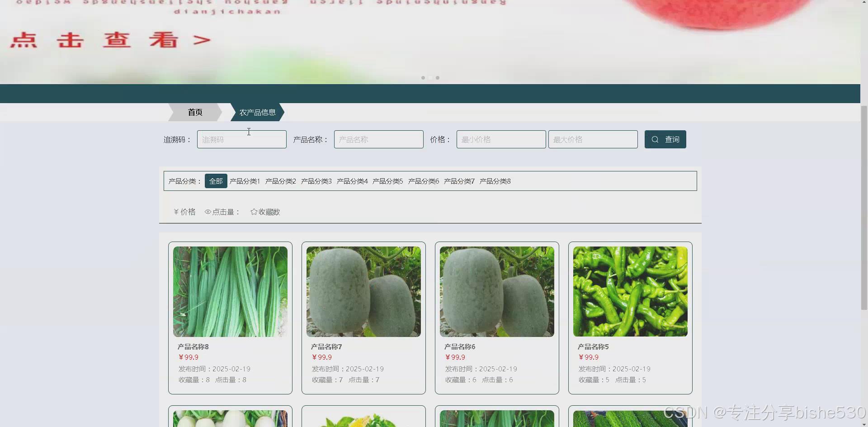Click the 查询 search button
This screenshot has width=868, height=427.
tap(665, 139)
